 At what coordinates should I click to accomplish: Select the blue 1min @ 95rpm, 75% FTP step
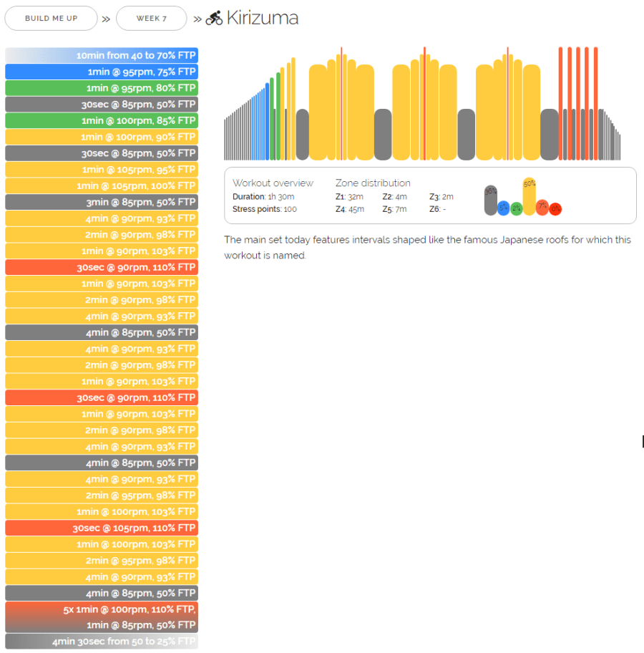tap(102, 72)
